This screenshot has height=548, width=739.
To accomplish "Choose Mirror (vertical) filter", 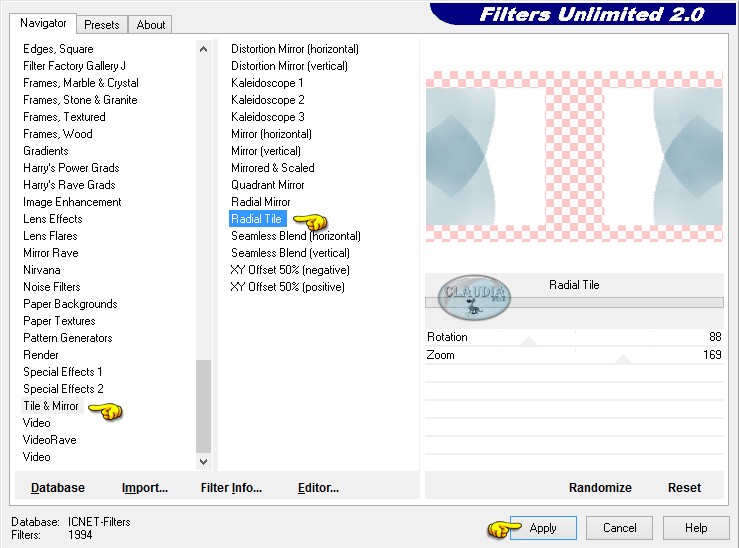I will tap(266, 151).
